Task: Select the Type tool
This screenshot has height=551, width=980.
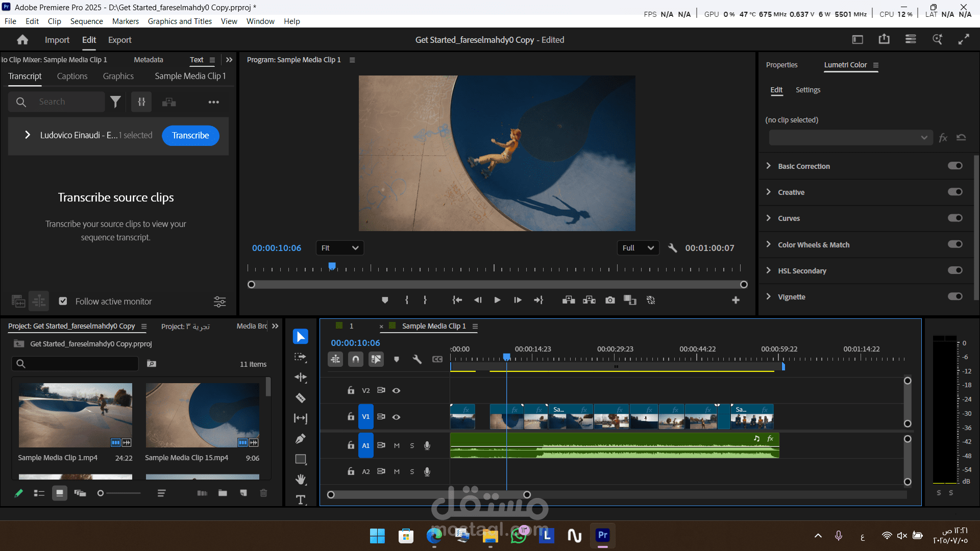Action: pos(301,499)
